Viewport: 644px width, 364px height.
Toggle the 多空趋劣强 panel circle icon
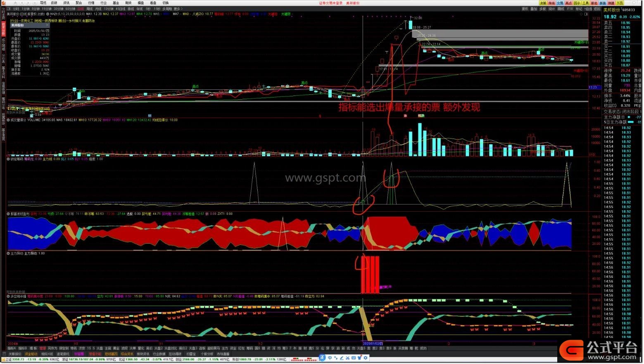point(8,296)
